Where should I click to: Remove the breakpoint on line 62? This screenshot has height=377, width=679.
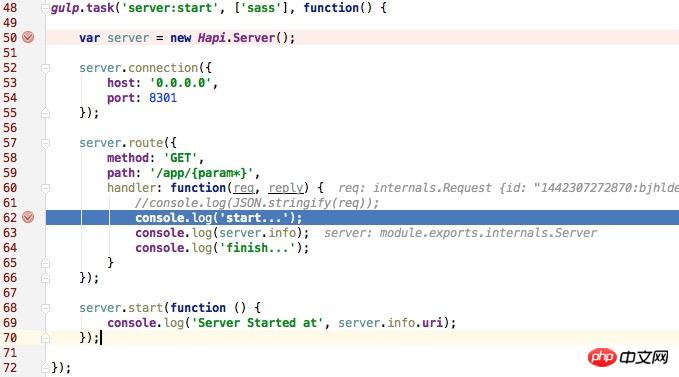coord(28,217)
